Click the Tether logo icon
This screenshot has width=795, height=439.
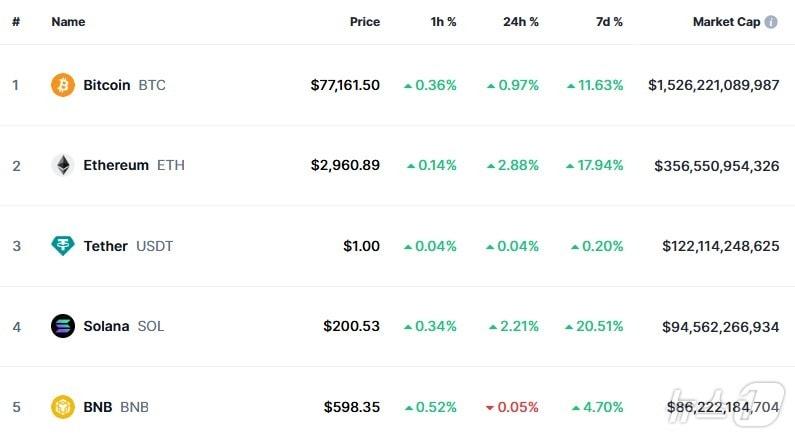[x=63, y=246]
